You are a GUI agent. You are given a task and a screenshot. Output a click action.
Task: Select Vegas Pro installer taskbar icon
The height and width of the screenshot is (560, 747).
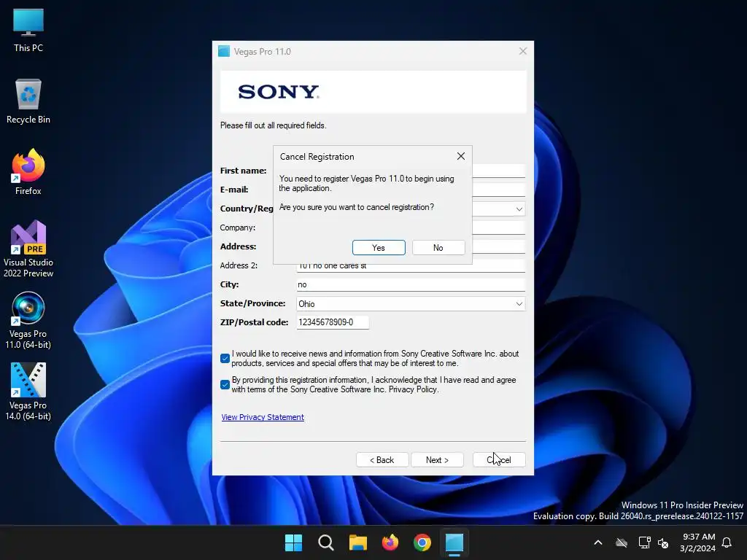click(454, 542)
